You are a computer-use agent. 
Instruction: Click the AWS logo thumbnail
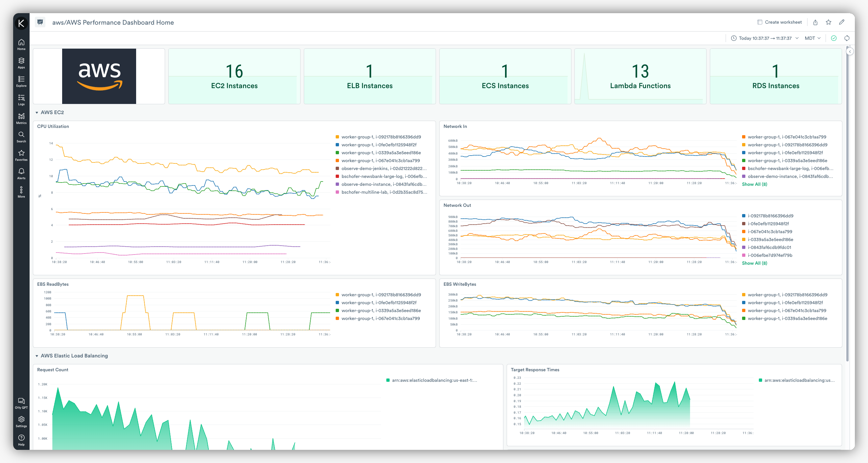click(99, 76)
